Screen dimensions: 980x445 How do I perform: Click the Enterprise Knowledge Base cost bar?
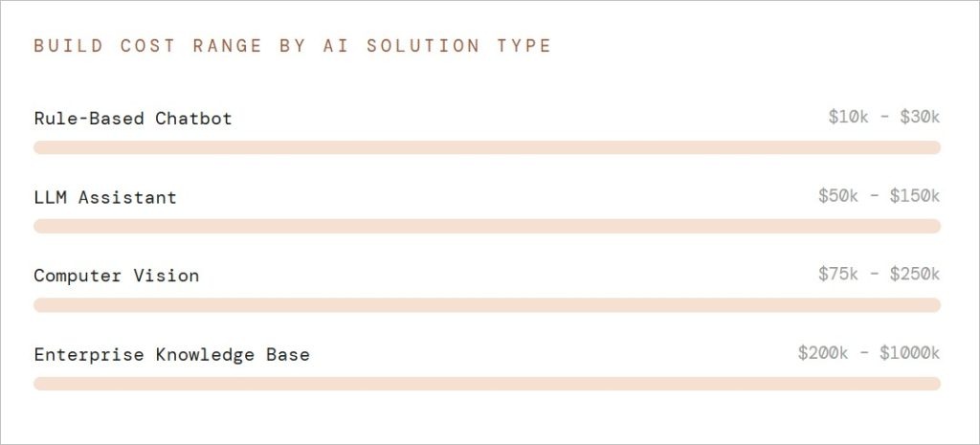click(487, 383)
